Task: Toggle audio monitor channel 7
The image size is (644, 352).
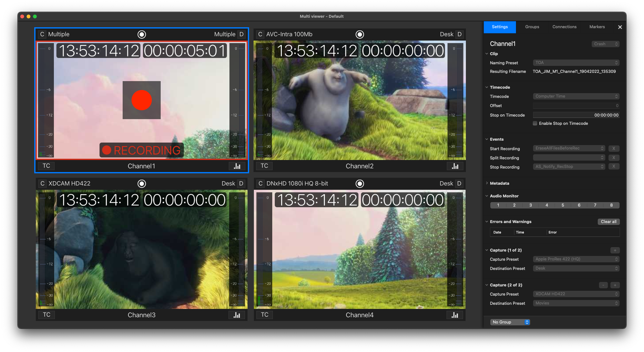Action: [595, 205]
